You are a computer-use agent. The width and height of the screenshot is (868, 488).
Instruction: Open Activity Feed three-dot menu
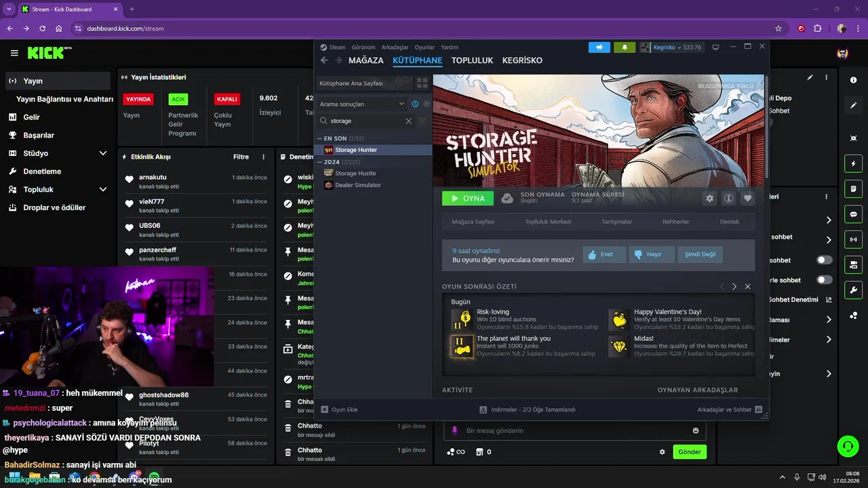(264, 157)
